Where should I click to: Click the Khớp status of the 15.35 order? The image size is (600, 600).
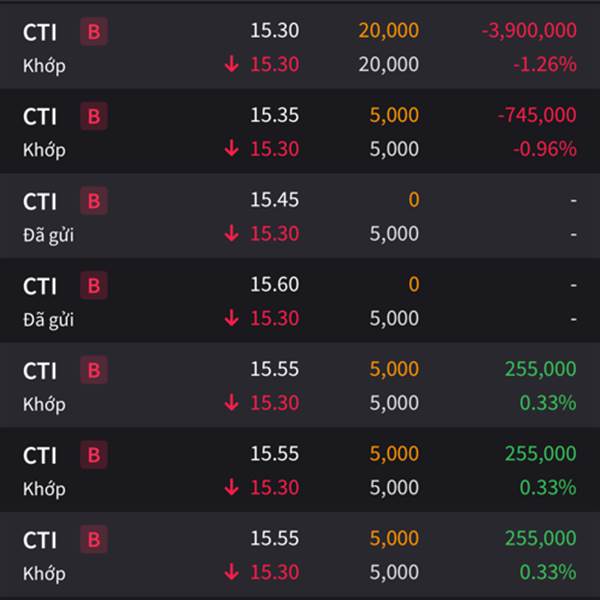pos(44,150)
